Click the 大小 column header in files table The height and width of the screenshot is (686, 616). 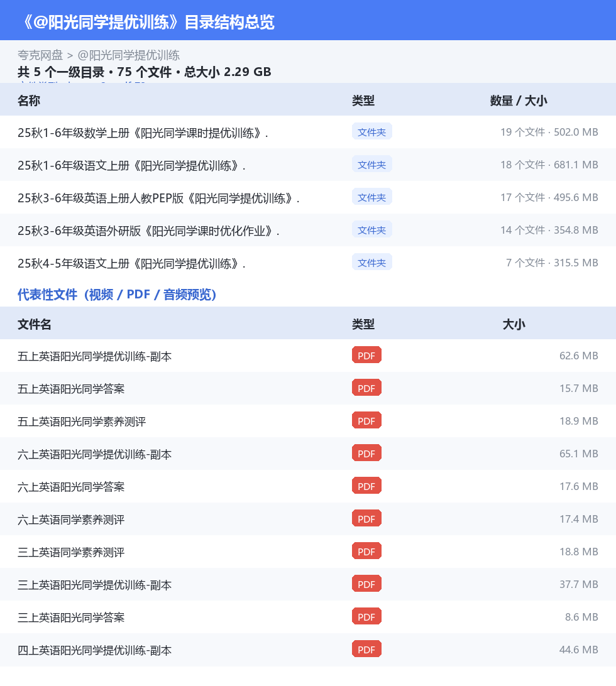pos(514,324)
